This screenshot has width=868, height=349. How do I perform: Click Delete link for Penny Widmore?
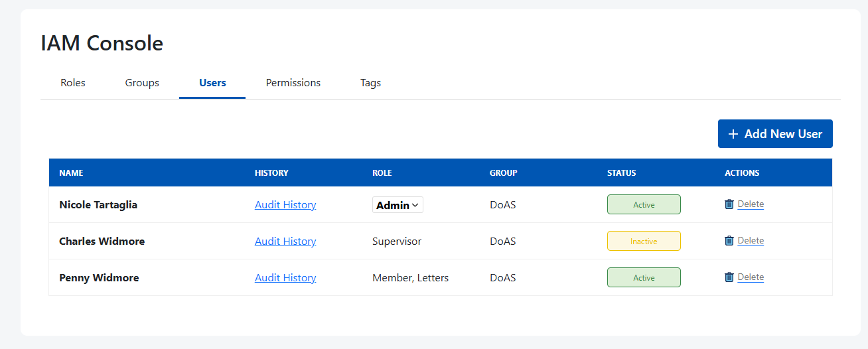tap(751, 277)
